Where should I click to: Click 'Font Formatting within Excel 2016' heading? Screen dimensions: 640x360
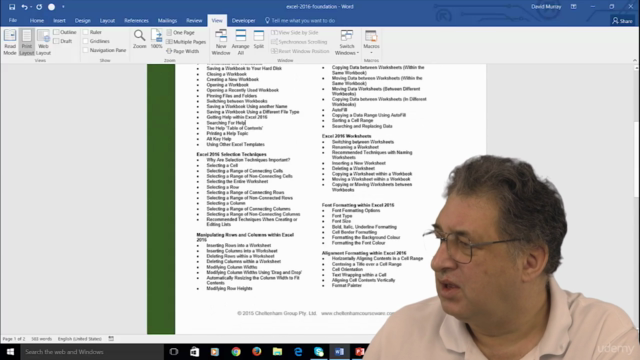click(358, 205)
